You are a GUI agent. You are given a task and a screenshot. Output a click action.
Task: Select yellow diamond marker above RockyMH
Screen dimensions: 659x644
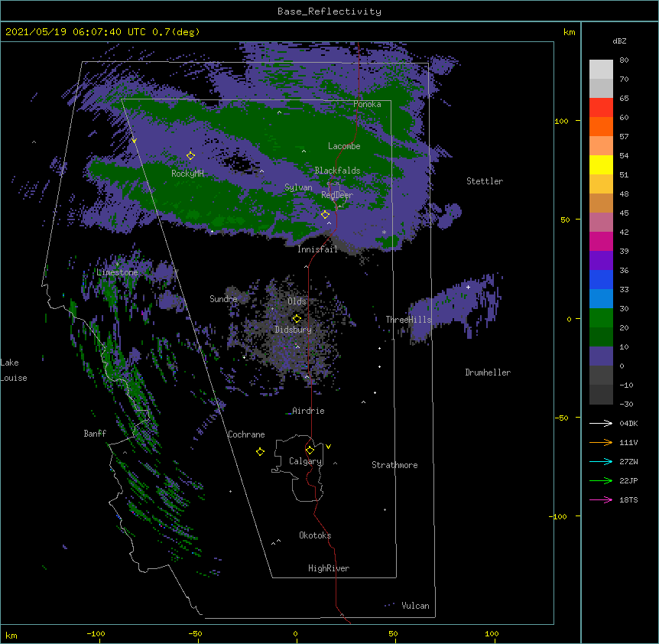click(190, 155)
